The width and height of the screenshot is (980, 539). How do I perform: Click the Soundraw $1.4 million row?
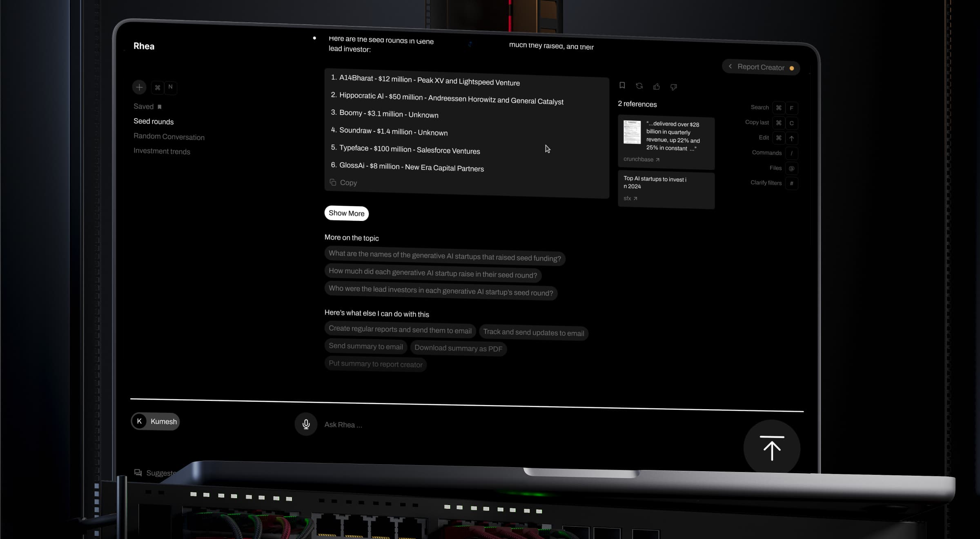(389, 131)
